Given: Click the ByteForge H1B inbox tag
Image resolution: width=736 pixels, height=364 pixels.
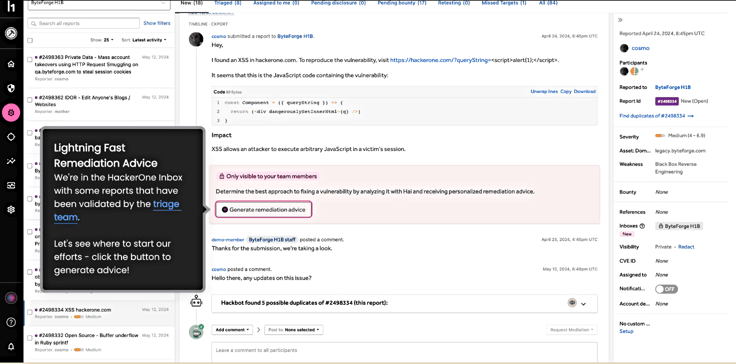Looking at the screenshot, I should [x=679, y=226].
